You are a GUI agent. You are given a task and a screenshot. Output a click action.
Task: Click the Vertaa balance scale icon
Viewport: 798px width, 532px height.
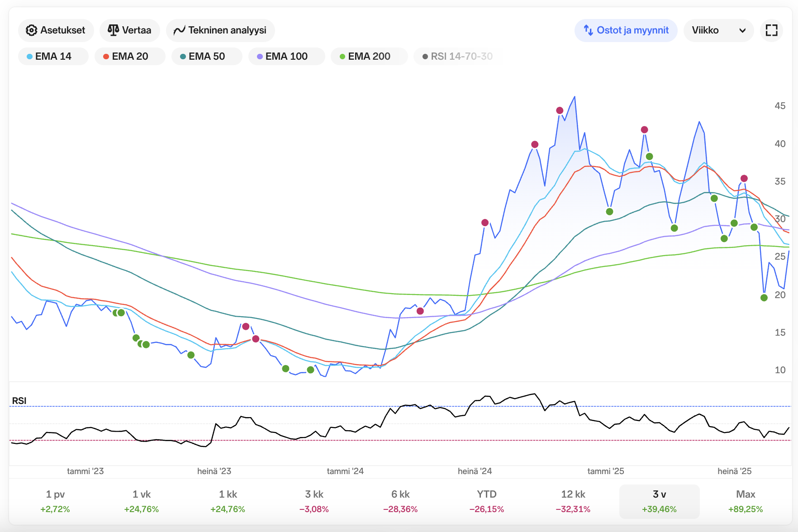point(113,30)
